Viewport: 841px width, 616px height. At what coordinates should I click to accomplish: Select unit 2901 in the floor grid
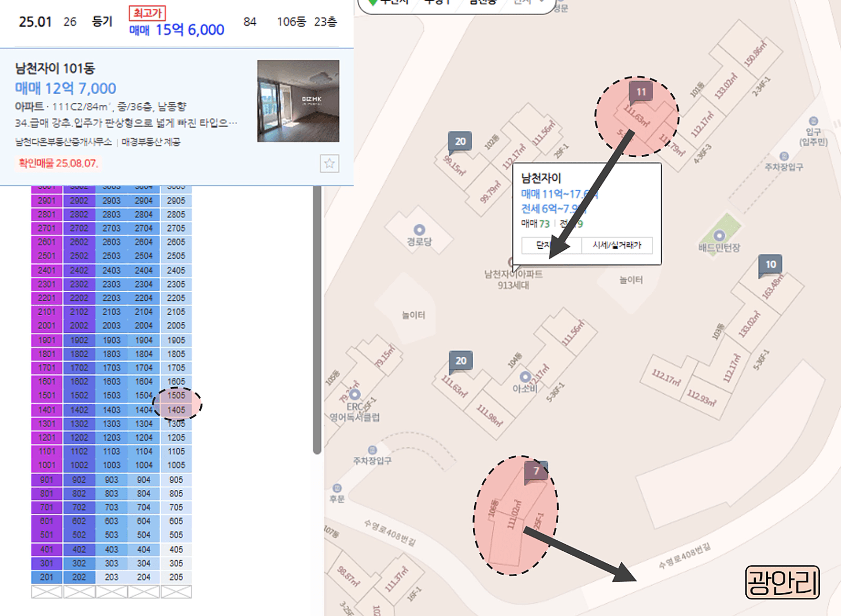click(x=47, y=201)
